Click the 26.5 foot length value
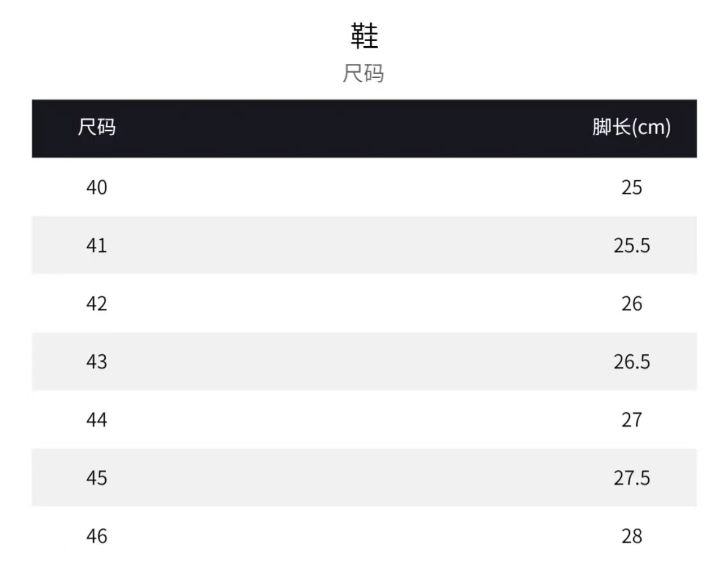Screen dimensions: 727x588 [x=632, y=362]
